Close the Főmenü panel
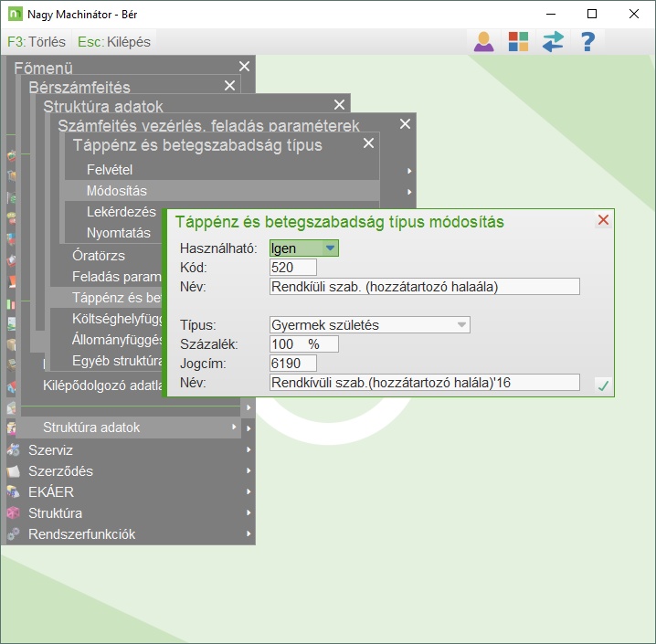 click(x=244, y=66)
